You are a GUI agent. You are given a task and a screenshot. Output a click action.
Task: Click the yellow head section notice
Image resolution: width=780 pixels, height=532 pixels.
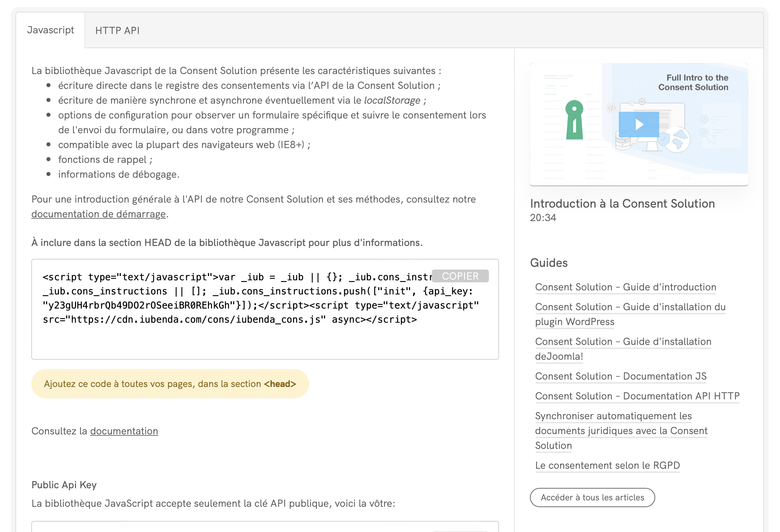[x=170, y=384]
